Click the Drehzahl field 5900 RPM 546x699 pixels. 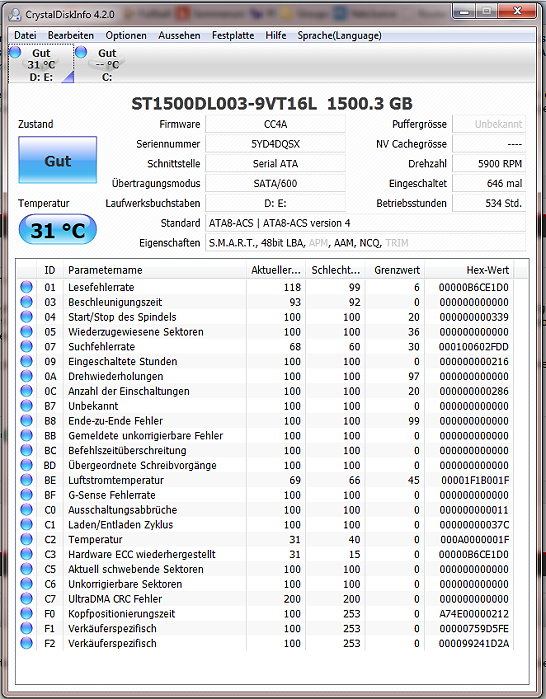pos(489,163)
